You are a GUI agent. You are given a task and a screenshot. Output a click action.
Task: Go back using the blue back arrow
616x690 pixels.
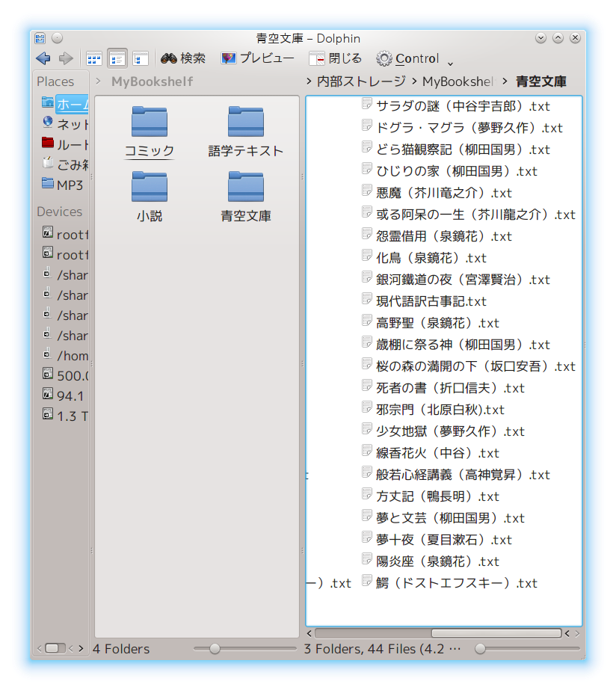click(x=43, y=58)
